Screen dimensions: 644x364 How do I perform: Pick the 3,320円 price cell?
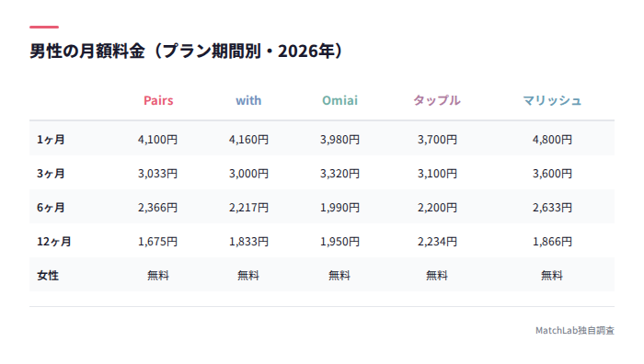339,174
